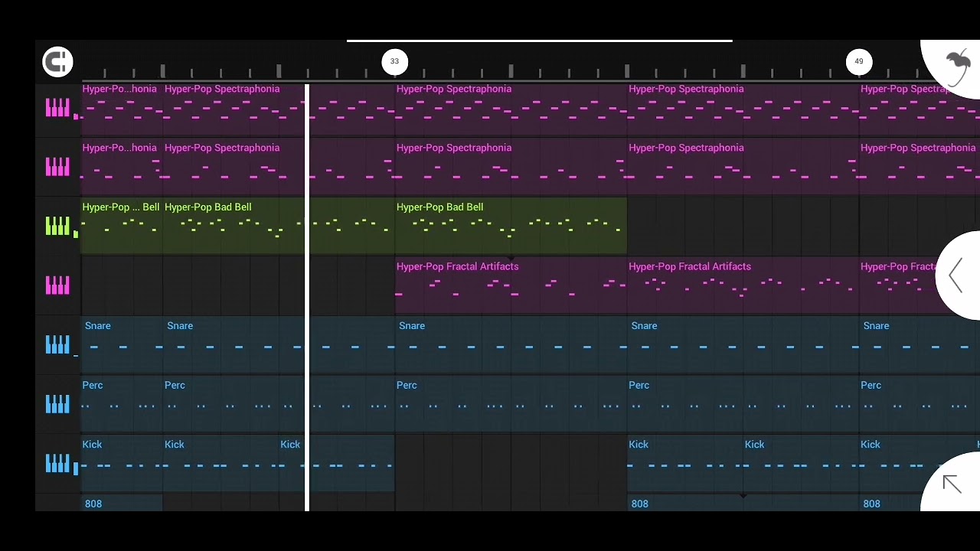980x551 pixels.
Task: Select the Kick clip starting at bar 49
Action: tap(917, 463)
